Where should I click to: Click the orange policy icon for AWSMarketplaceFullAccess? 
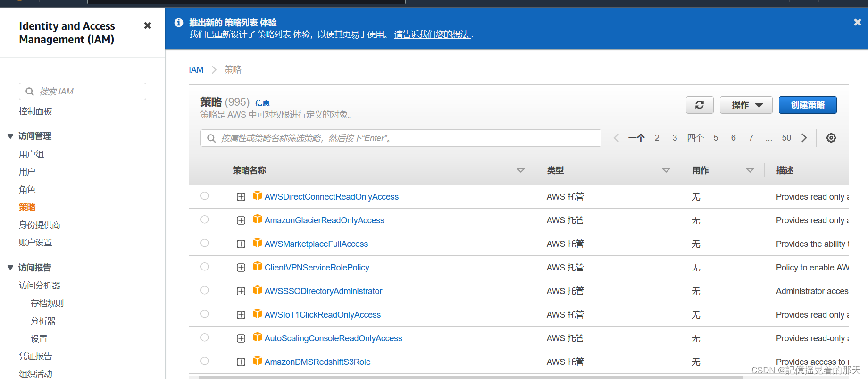[257, 243]
